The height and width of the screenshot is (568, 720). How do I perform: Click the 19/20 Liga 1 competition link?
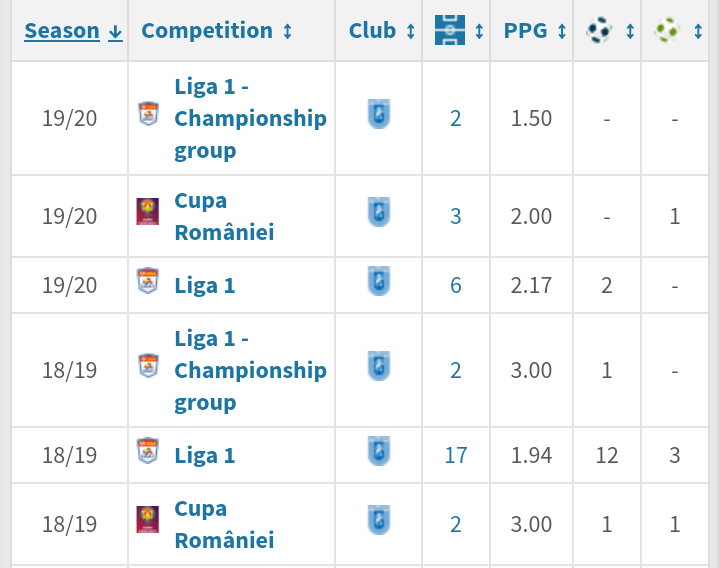[205, 285]
